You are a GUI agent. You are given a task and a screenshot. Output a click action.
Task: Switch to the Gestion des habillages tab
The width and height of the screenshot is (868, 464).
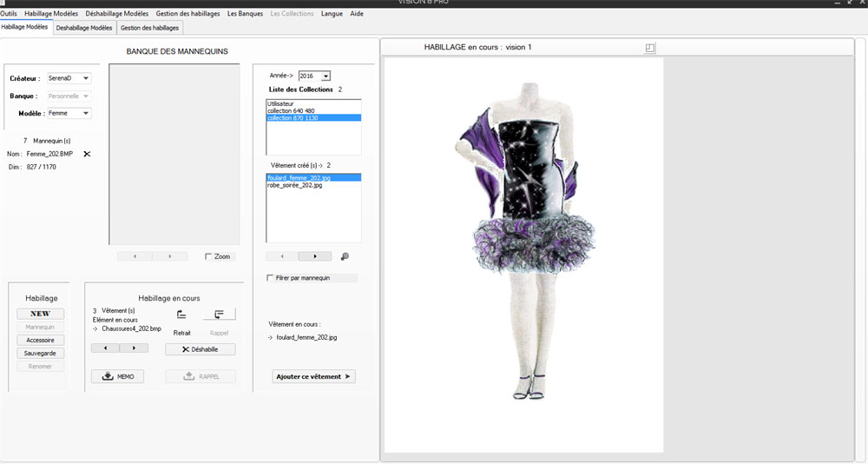tap(150, 28)
